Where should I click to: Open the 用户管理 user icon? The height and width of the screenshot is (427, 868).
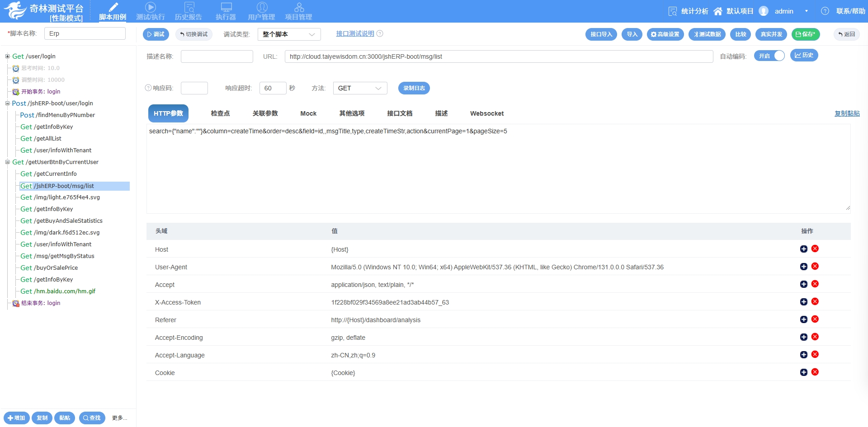(262, 8)
